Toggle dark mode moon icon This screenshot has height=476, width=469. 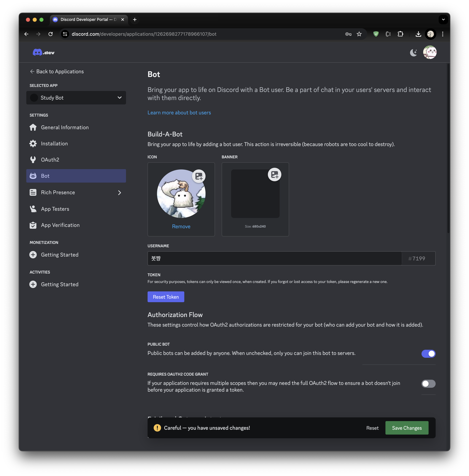(414, 52)
